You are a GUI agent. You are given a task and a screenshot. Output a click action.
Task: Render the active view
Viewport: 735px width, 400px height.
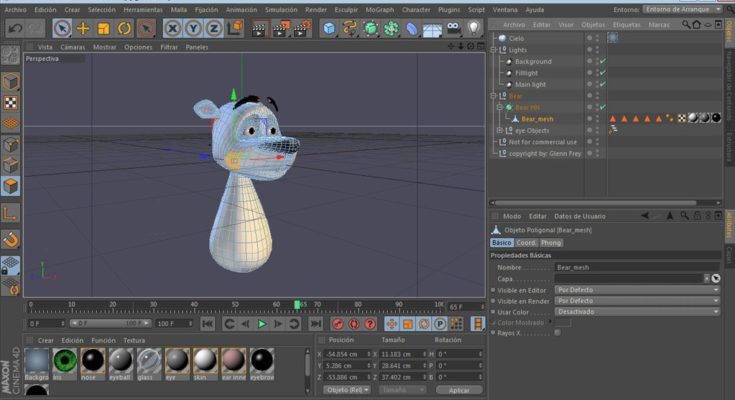(x=258, y=29)
